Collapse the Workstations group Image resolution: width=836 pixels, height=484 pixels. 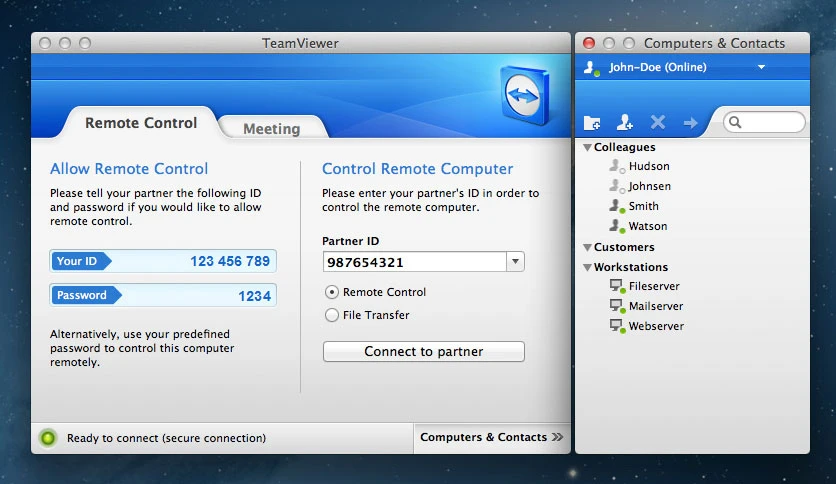tap(588, 267)
